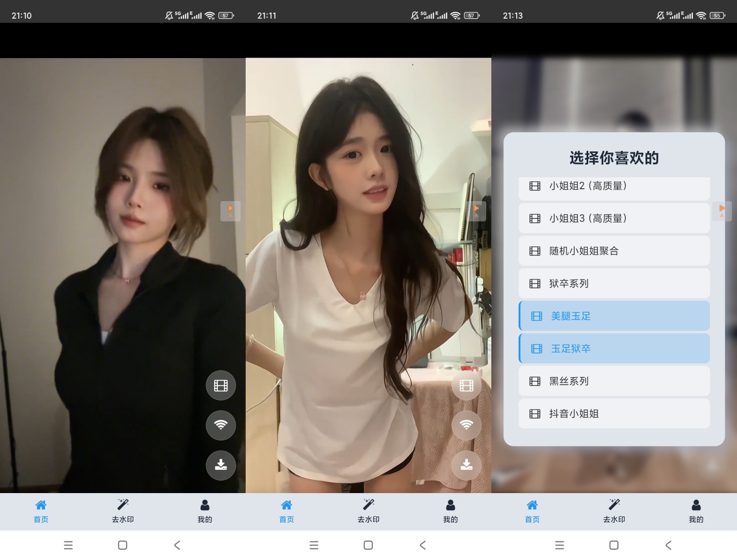This screenshot has height=560, width=737.
Task: Open Android recents menu on the 21:13 screen
Action: tap(560, 545)
